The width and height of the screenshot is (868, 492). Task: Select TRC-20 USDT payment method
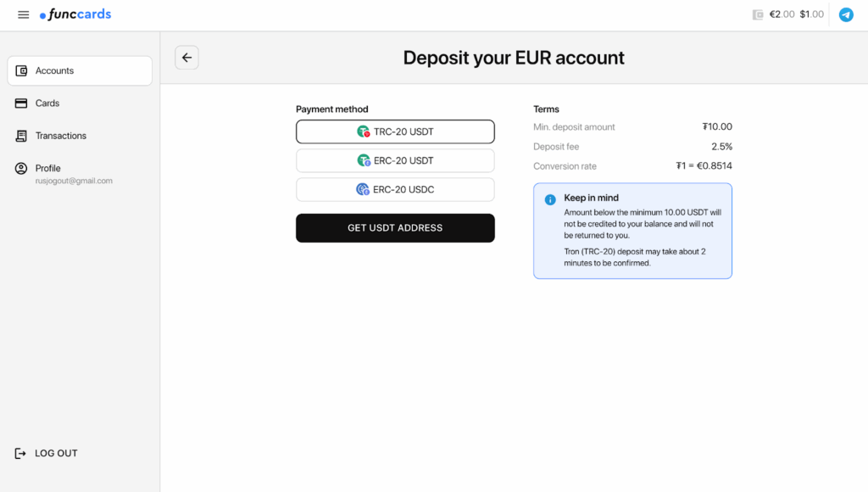click(x=395, y=131)
